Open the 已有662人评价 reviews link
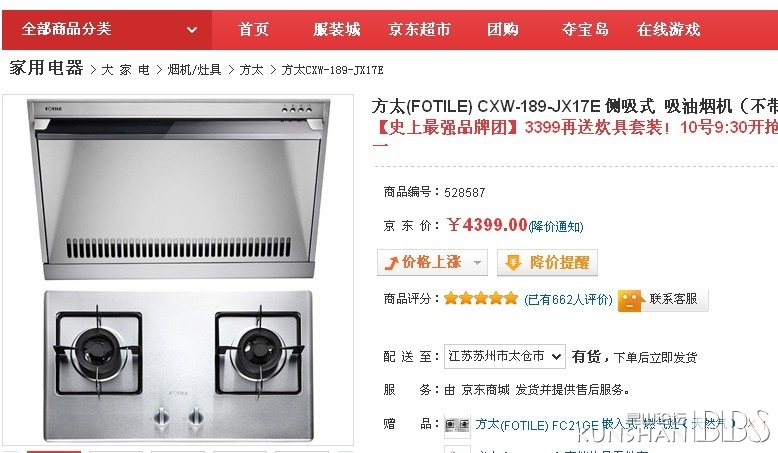The image size is (778, 453). click(568, 299)
